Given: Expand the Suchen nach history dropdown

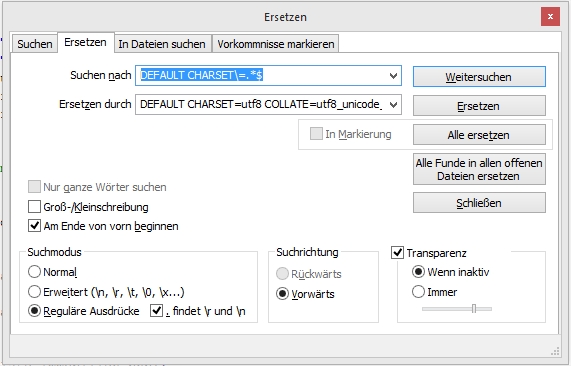Looking at the screenshot, I should coord(393,76).
